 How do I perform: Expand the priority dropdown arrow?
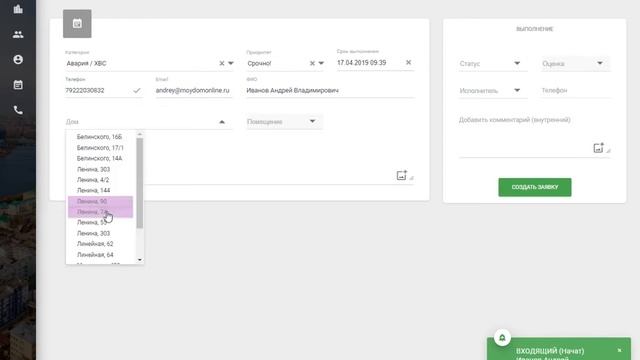pos(321,63)
